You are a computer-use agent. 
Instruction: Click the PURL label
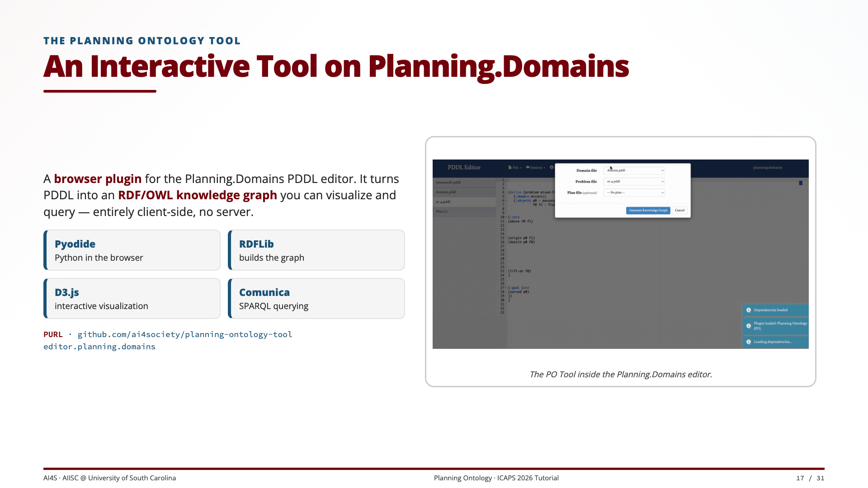coord(53,334)
